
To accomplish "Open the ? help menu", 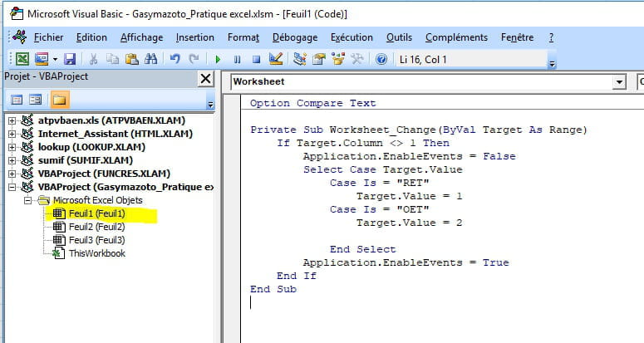I will click(551, 37).
